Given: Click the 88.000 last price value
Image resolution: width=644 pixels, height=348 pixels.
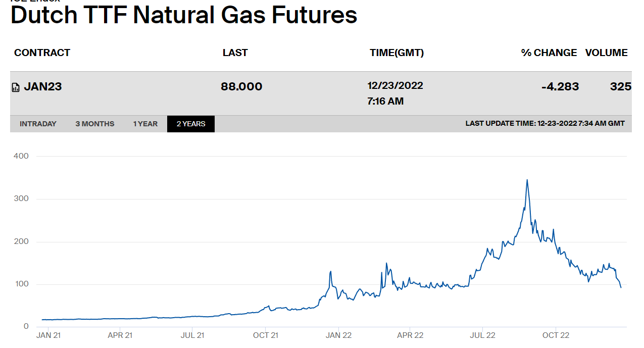Looking at the screenshot, I should tap(241, 86).
